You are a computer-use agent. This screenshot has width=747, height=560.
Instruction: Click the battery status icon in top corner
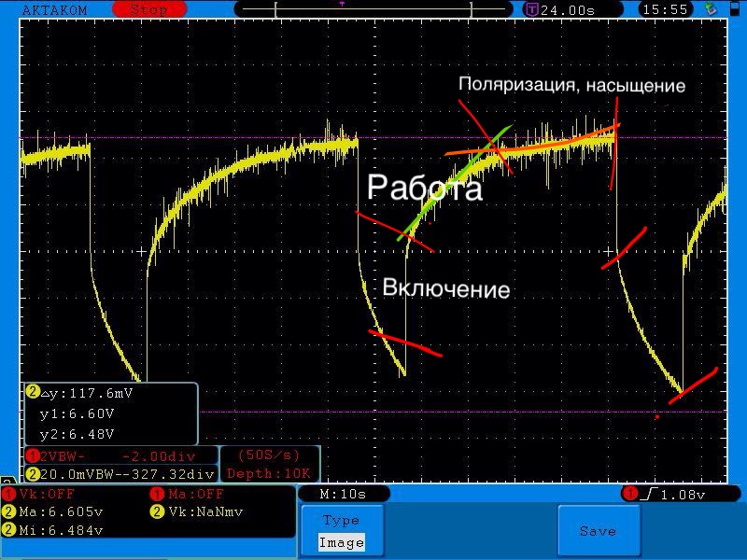click(735, 8)
